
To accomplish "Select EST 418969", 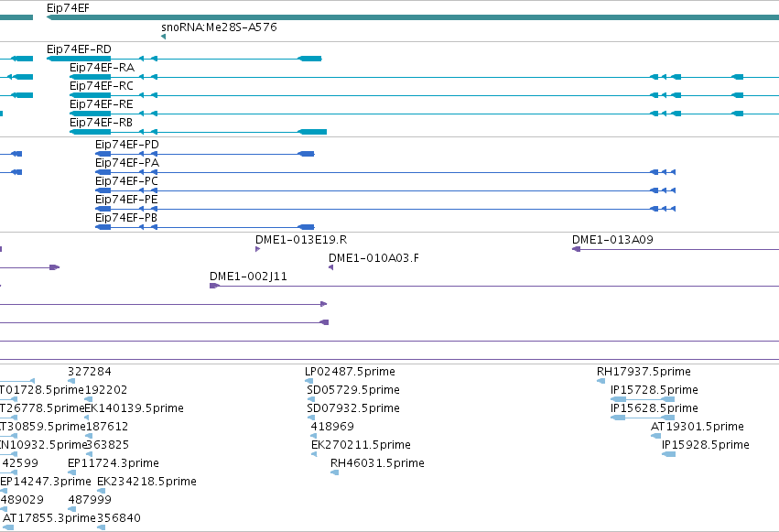I will (332, 427).
